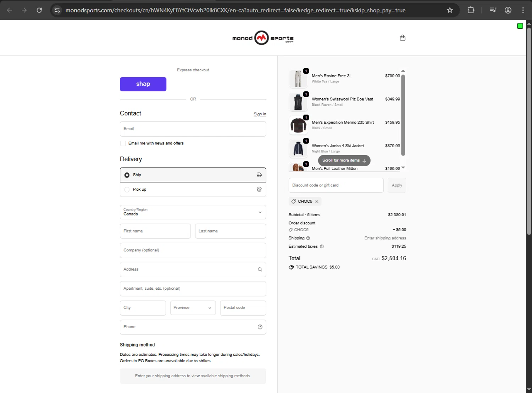Open the browser extensions menu

(x=471, y=10)
